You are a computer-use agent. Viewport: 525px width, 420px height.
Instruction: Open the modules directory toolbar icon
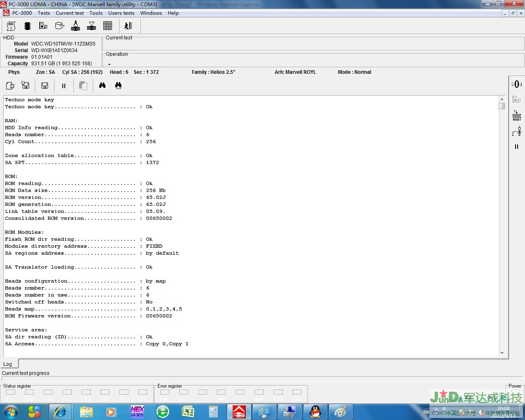(x=43, y=26)
